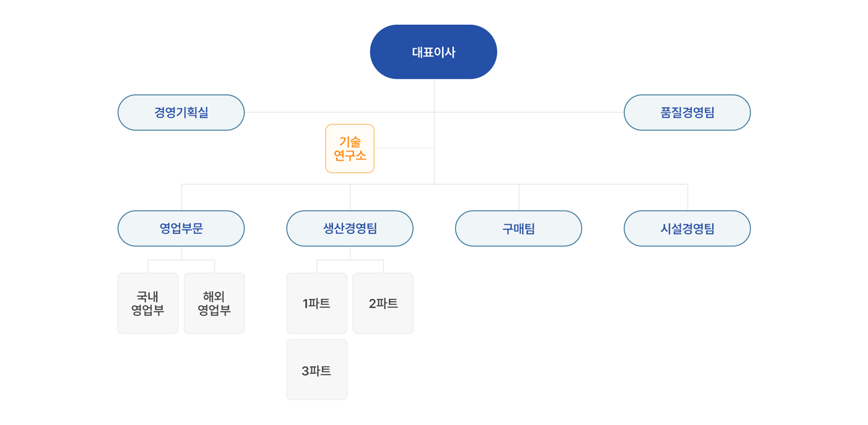Click the orange 기술연구소 box
Screen dimensions: 868x425
coord(350,148)
